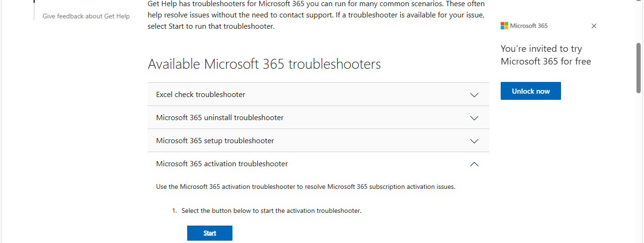Collapse Microsoft 365 activation troubleshooter section
644x243 pixels.
coord(222,164)
